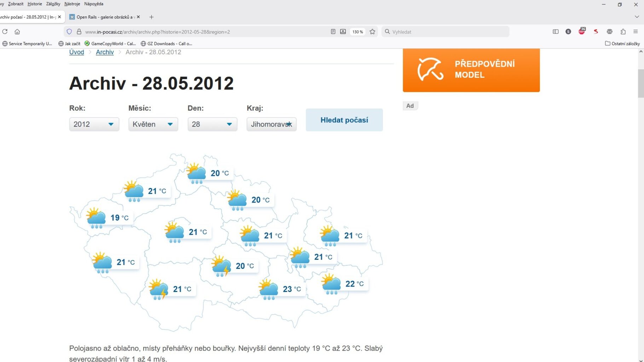
Task: Expand the Rok dropdown showing 2012
Action: 94,124
